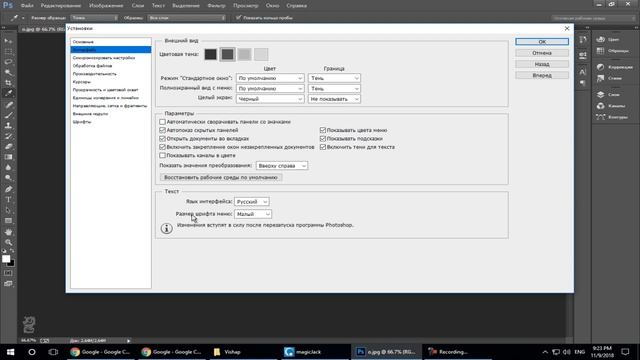This screenshot has width=640, height=360.
Task: Open the Цвет (Color) panel icon
Action: point(600,39)
